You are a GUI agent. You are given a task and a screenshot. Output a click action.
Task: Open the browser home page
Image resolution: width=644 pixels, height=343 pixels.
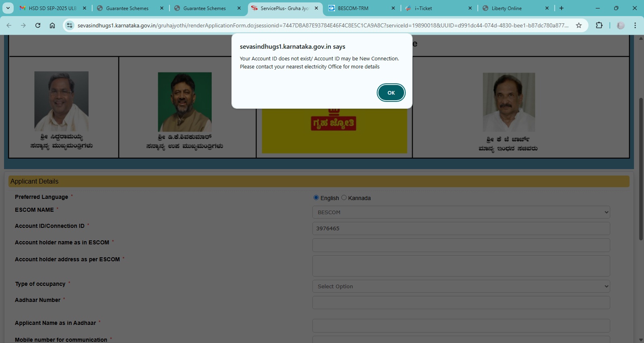tap(52, 25)
